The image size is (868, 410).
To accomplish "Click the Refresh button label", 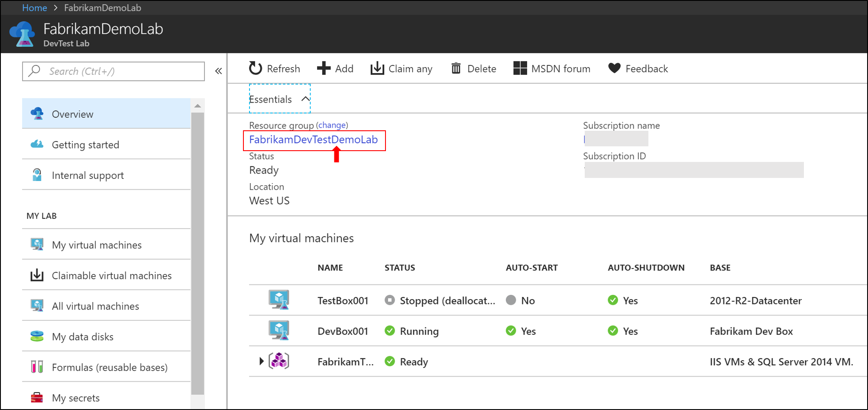I will point(283,68).
